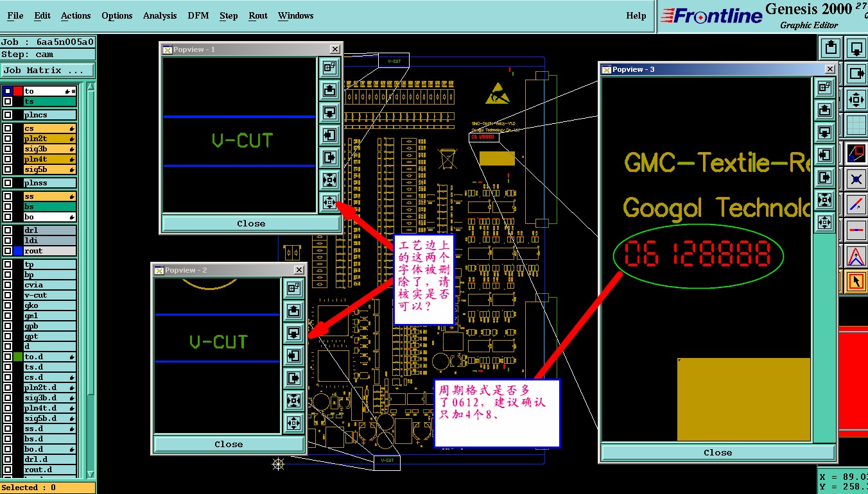868x494 pixels.
Task: Zoom in icon in Popview 1
Action: pos(329,180)
